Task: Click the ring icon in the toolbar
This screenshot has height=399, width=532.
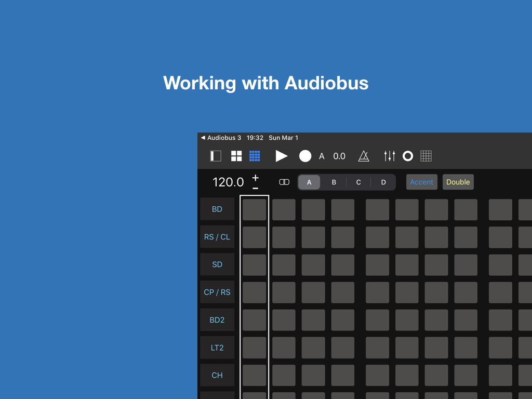Action: point(408,156)
